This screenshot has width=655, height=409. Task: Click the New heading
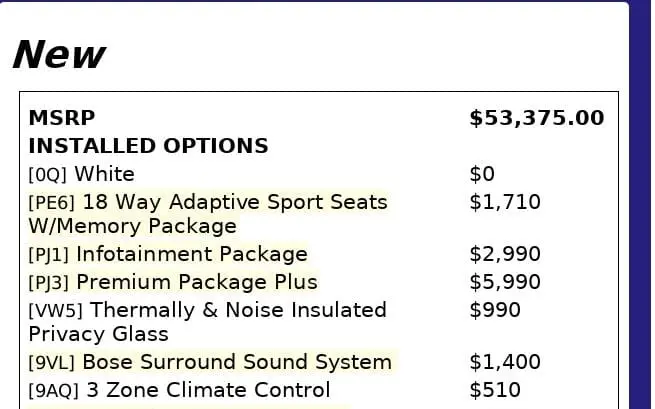tap(58, 54)
